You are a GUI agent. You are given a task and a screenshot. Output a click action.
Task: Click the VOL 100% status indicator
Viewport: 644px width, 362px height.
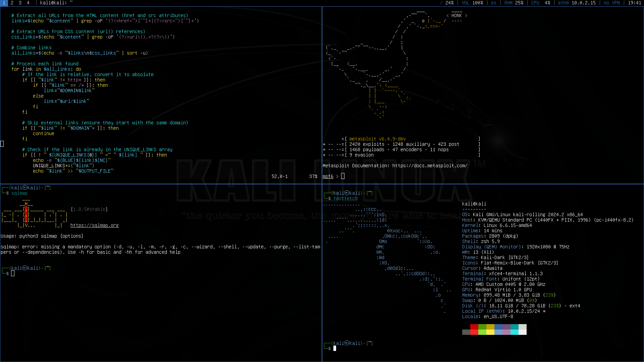coord(472,3)
